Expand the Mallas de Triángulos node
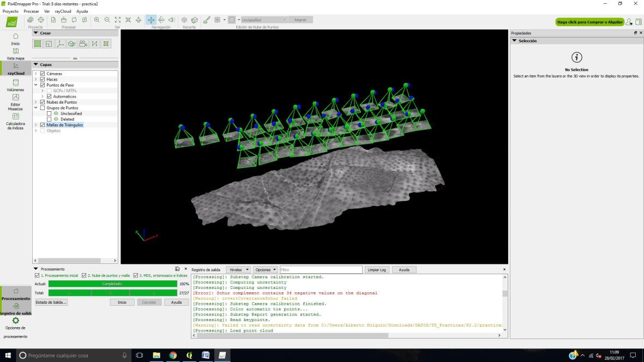Viewport: 644px width, 362px height. [x=36, y=125]
